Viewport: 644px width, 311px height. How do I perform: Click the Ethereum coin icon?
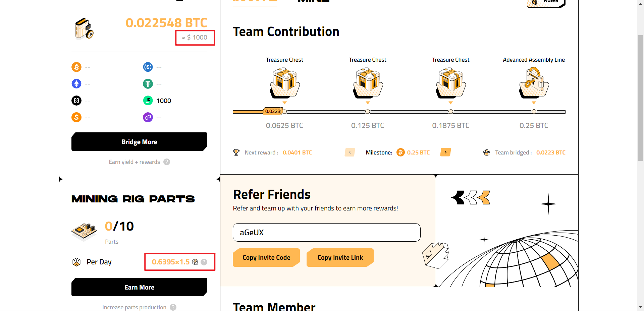pyautogui.click(x=76, y=83)
